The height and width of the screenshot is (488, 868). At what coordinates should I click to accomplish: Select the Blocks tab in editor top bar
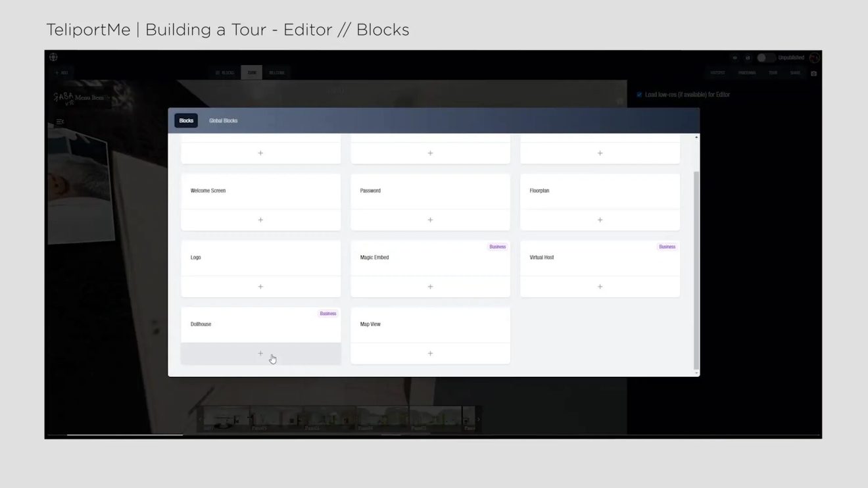pyautogui.click(x=225, y=73)
